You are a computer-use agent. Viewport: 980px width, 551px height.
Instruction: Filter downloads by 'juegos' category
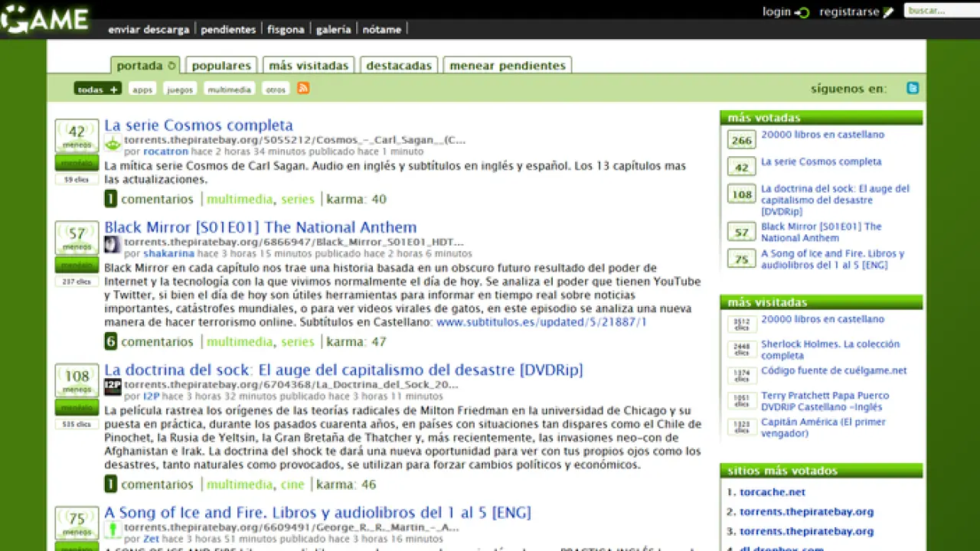tap(180, 90)
